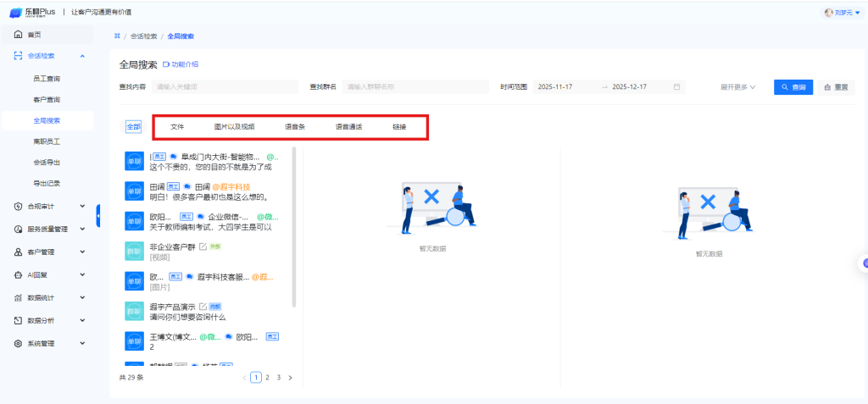Open the calendar icon in date range
The image size is (868, 404).
pos(676,86)
